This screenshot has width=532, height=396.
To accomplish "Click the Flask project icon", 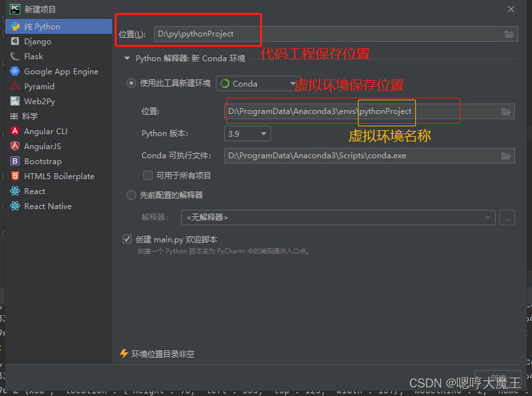I will pos(15,56).
